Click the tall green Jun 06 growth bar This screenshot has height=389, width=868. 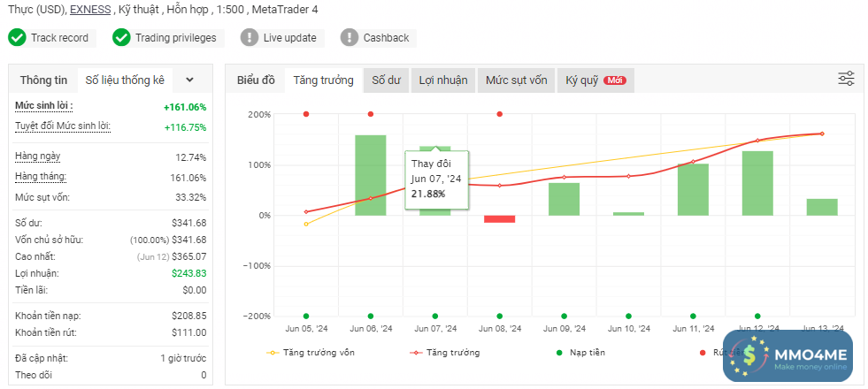tap(371, 175)
